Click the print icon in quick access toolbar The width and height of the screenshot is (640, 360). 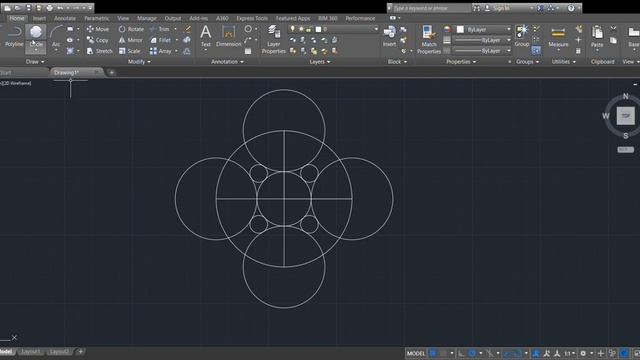click(49, 8)
